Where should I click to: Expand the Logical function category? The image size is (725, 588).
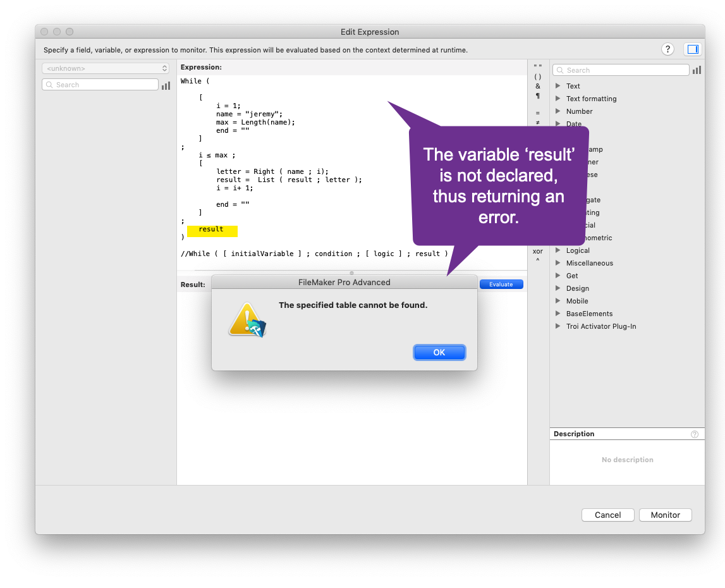557,250
